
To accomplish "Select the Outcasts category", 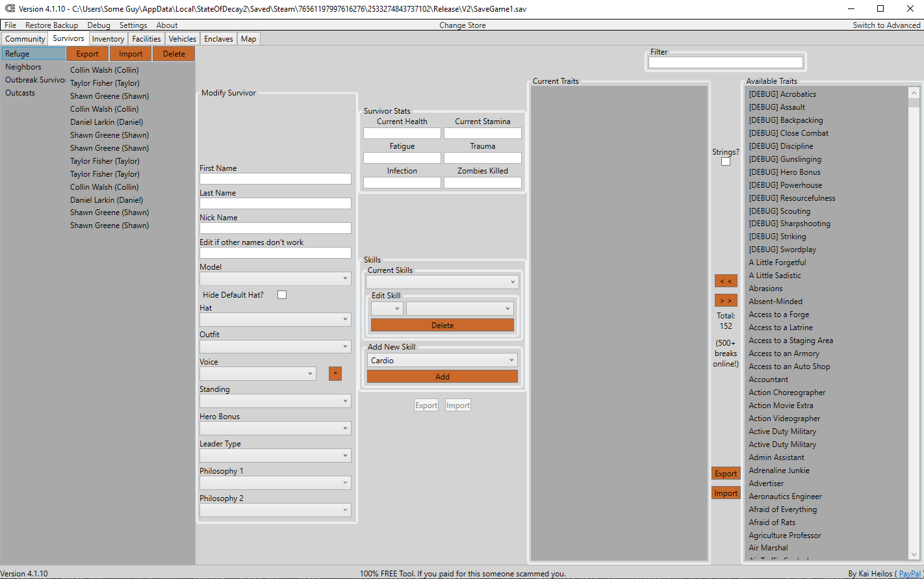I will (20, 93).
